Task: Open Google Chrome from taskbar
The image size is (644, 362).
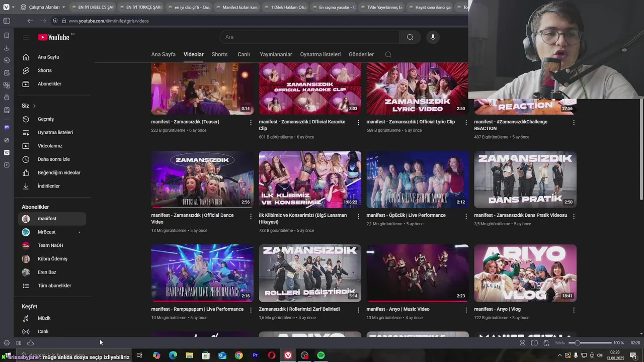Action: click(238, 355)
